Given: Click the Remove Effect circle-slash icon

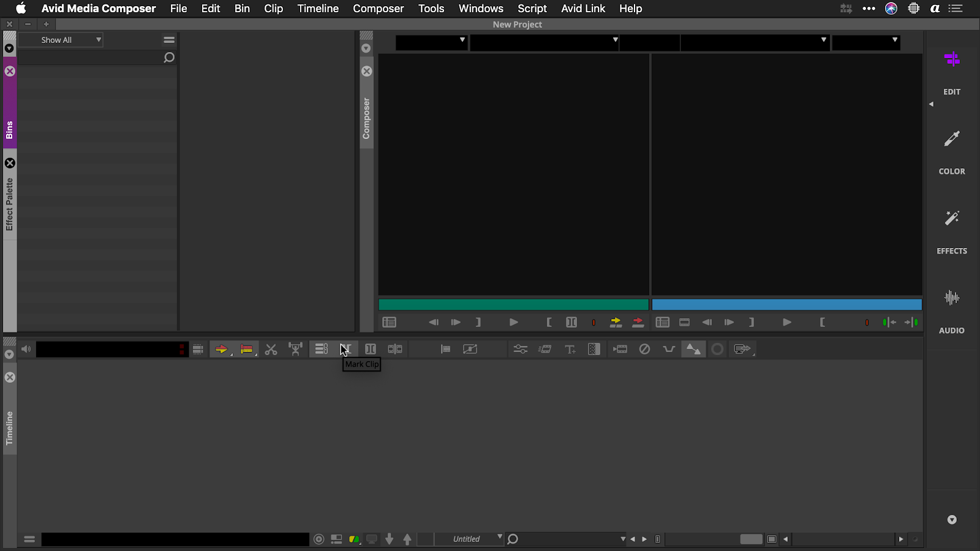Looking at the screenshot, I should [644, 349].
